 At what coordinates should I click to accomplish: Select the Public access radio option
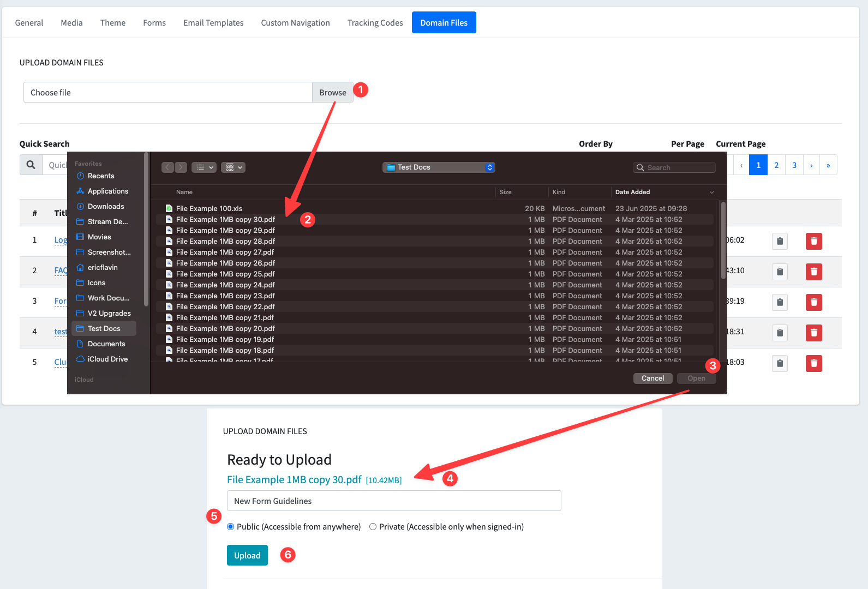pos(231,527)
